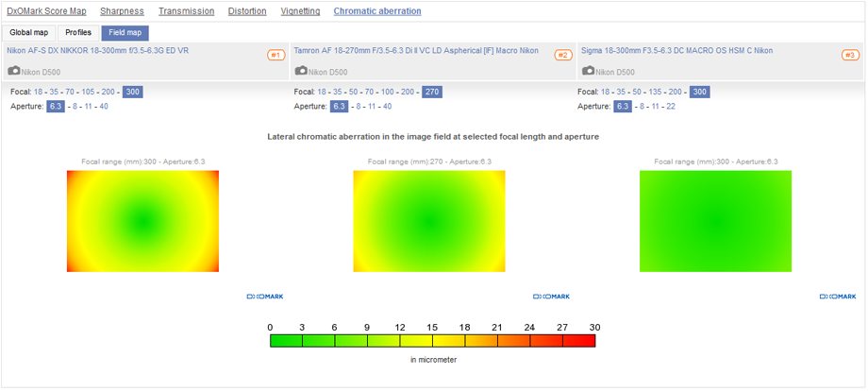Click green 0-3 segment of color scale
This screenshot has height=391, width=868.
pyautogui.click(x=286, y=341)
